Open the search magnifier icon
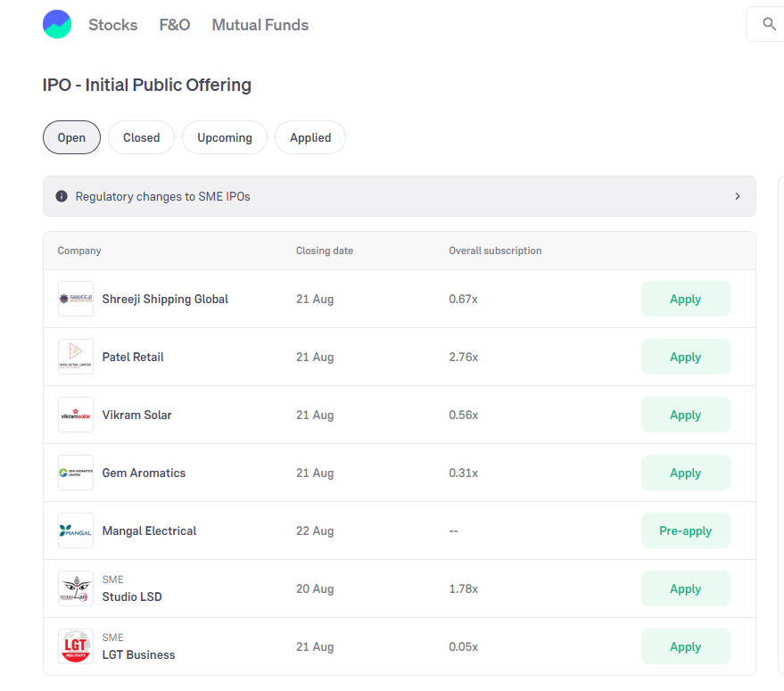The image size is (784, 691). pos(769,23)
